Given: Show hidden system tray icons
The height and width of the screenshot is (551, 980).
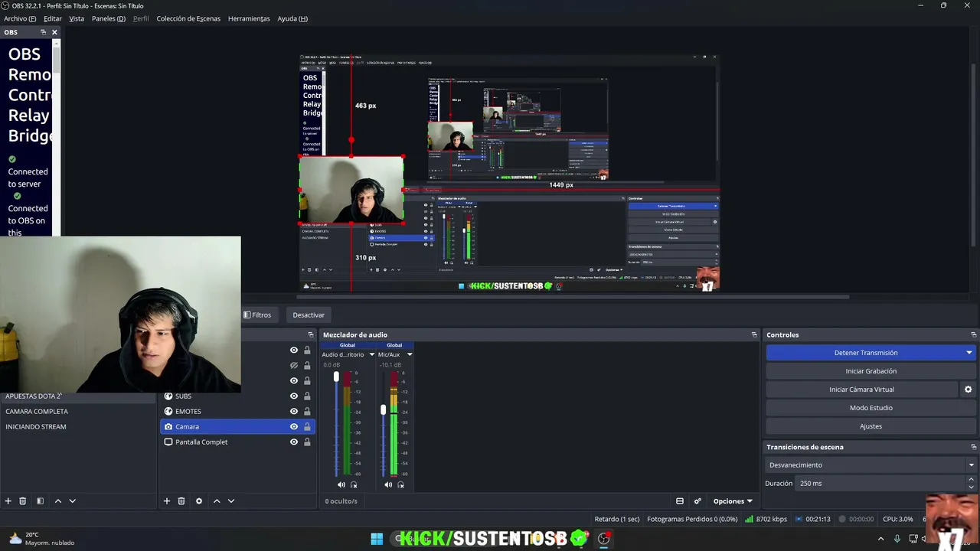Looking at the screenshot, I should click(x=880, y=539).
